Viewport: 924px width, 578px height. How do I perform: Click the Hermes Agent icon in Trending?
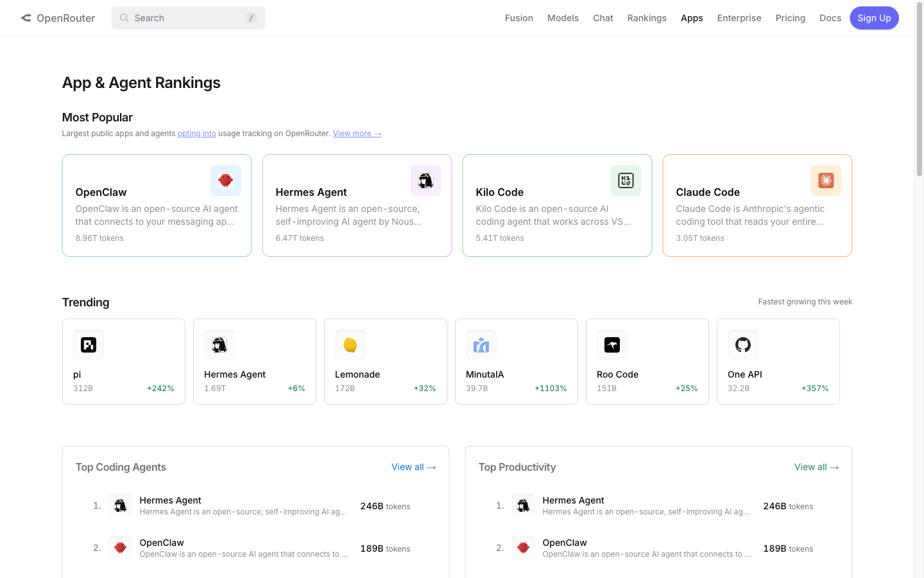click(x=219, y=345)
